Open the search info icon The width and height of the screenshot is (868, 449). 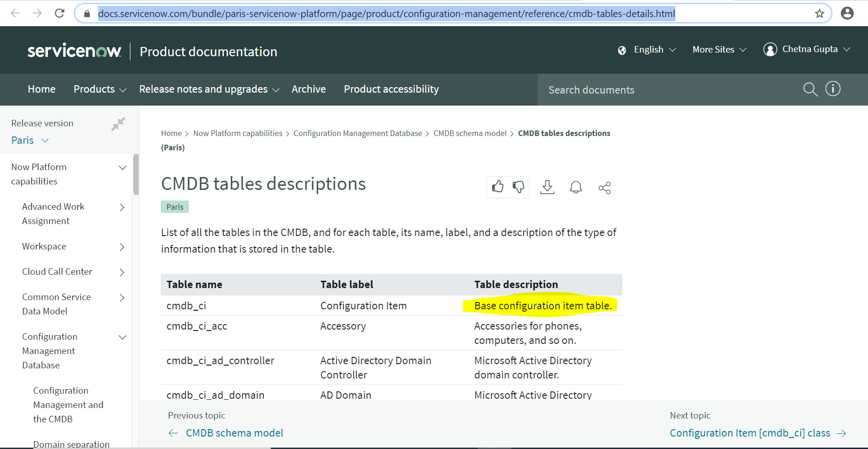833,89
